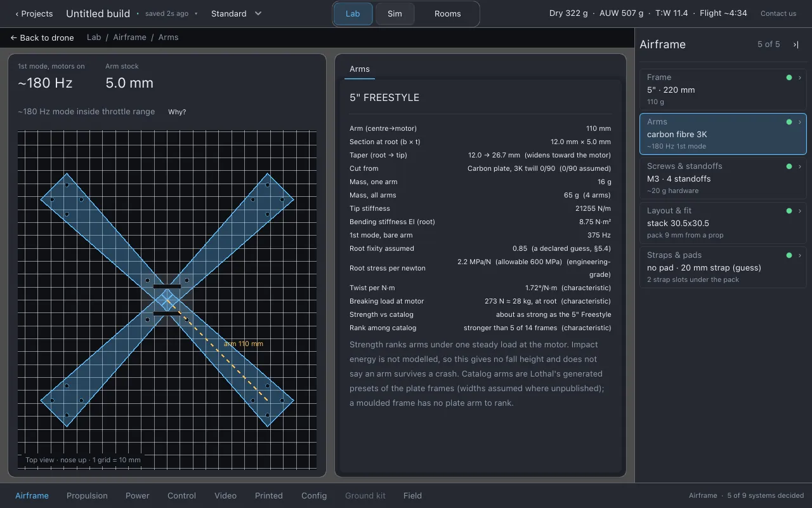The height and width of the screenshot is (508, 812).
Task: Click green status dot on Straps & pads
Action: point(789,255)
